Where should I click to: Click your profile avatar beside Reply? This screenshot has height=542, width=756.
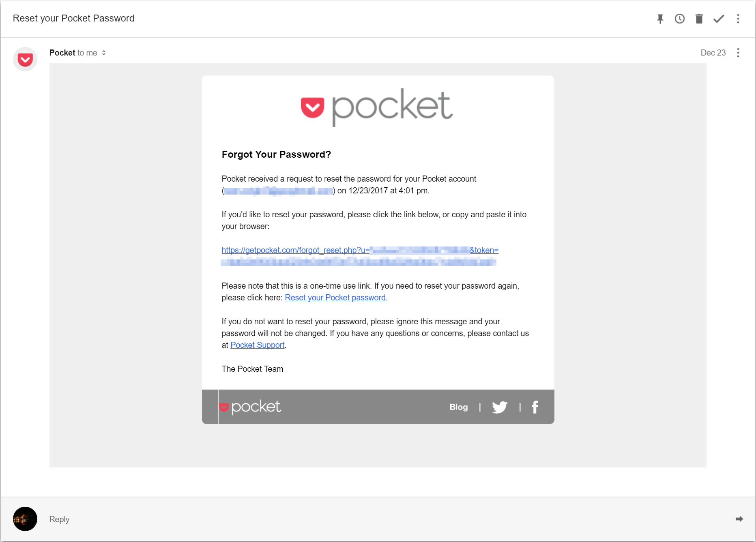[25, 519]
